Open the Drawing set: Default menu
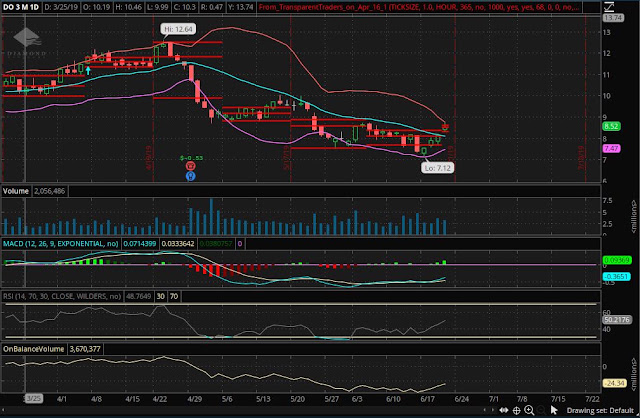640x418 pixels. pos(600,411)
